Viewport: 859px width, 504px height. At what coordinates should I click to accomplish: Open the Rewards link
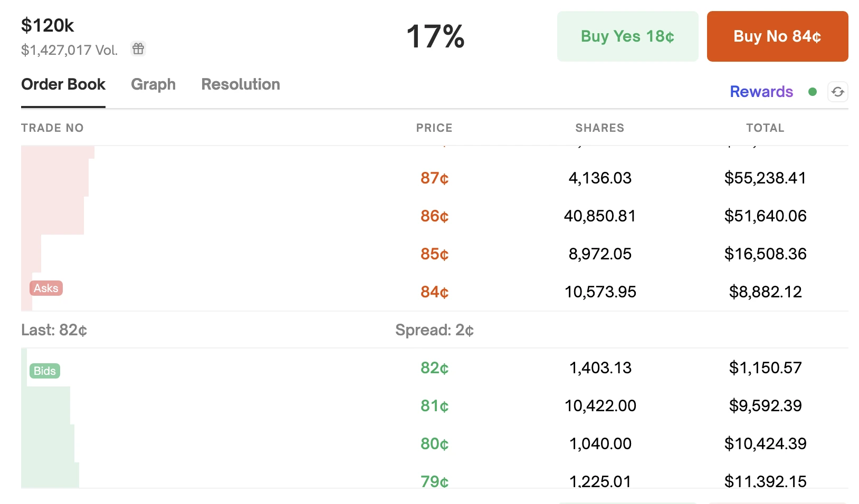pyautogui.click(x=761, y=92)
